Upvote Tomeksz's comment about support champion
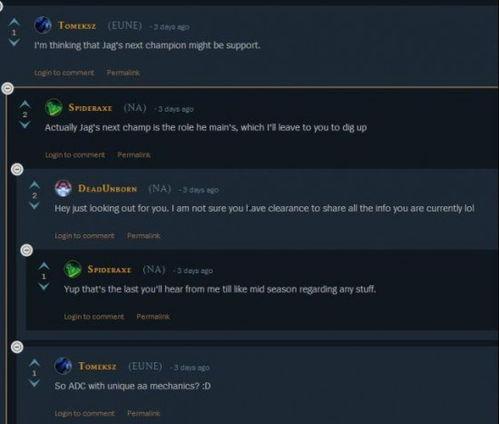The width and height of the screenshot is (499, 424). click(x=14, y=22)
